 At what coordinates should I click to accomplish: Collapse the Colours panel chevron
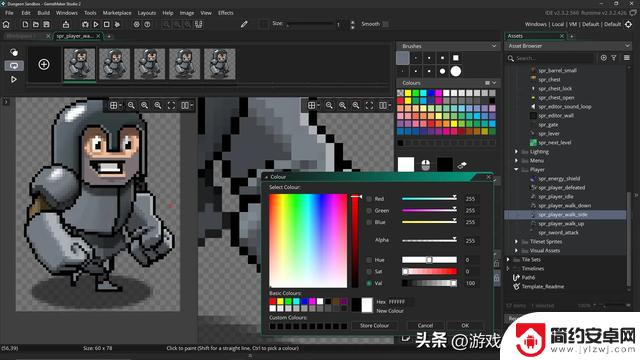[494, 83]
